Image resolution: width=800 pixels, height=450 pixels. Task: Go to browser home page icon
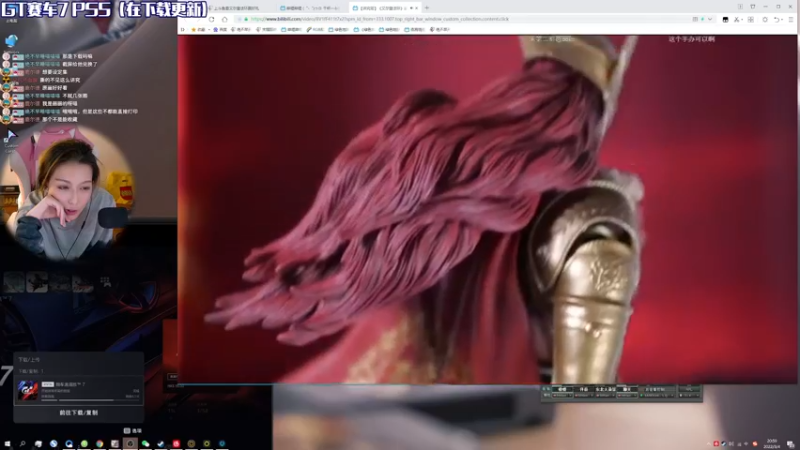(x=224, y=19)
